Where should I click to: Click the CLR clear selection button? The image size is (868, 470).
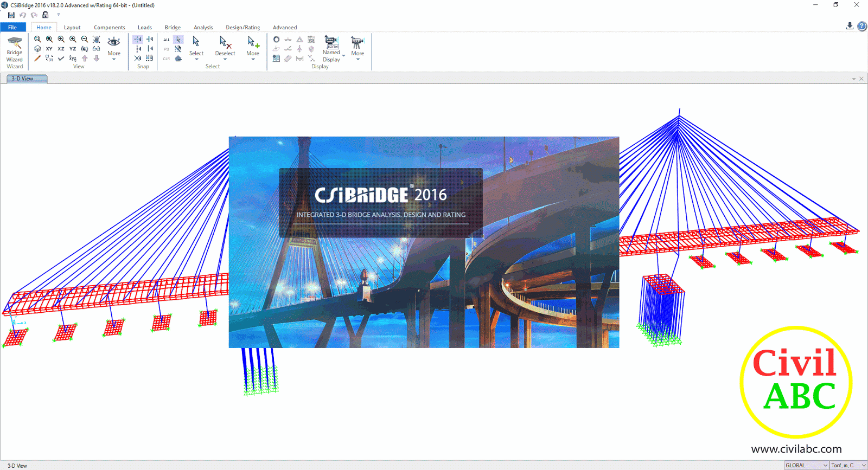(x=167, y=59)
